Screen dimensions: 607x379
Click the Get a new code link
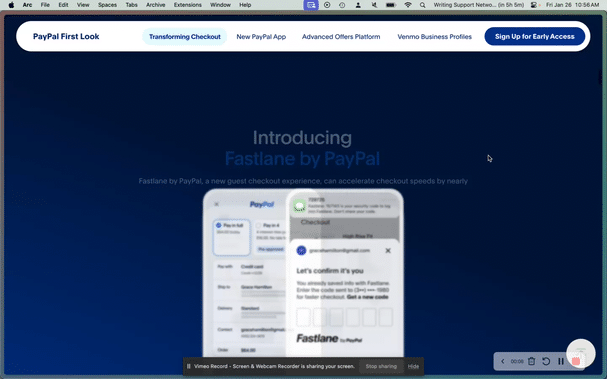point(367,297)
